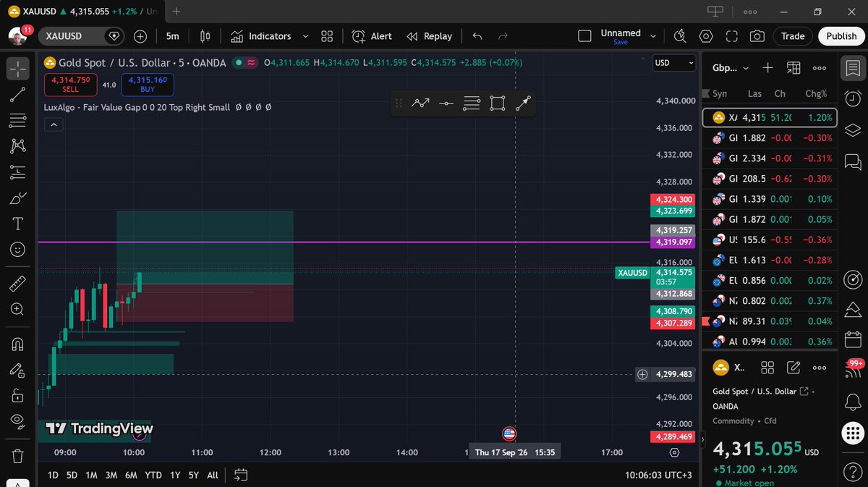Screen dimensions: 868x487
Task: Select the trend line drawing tool
Action: click(x=18, y=95)
